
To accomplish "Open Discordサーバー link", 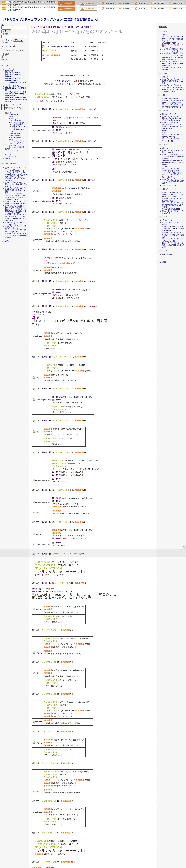I will click(16, 146).
